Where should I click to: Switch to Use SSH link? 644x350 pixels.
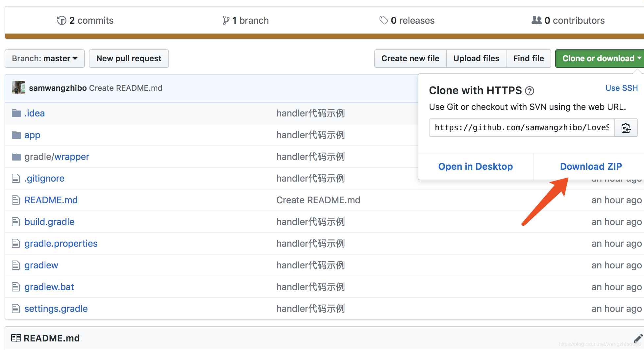click(622, 88)
